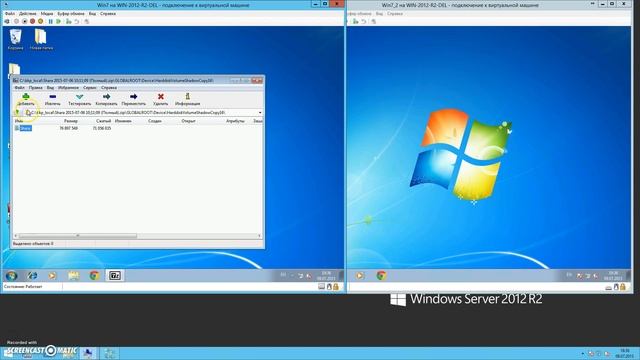
Task: Click the Revert icon in Win7 VM toolbar
Action: point(77,21)
